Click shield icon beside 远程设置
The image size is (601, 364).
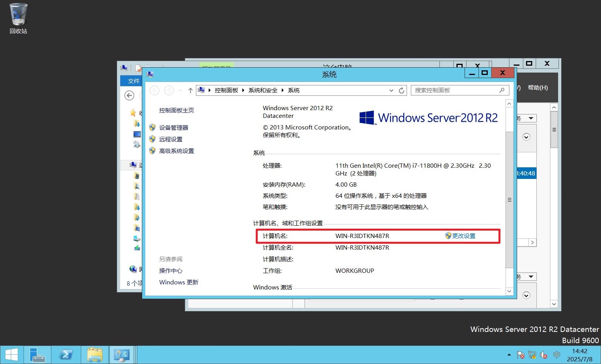[152, 139]
